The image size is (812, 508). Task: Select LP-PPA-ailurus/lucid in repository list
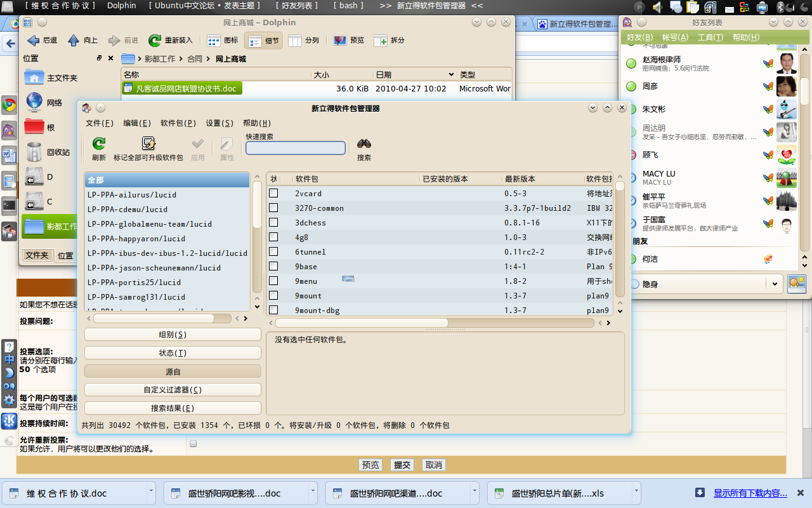[x=167, y=195]
